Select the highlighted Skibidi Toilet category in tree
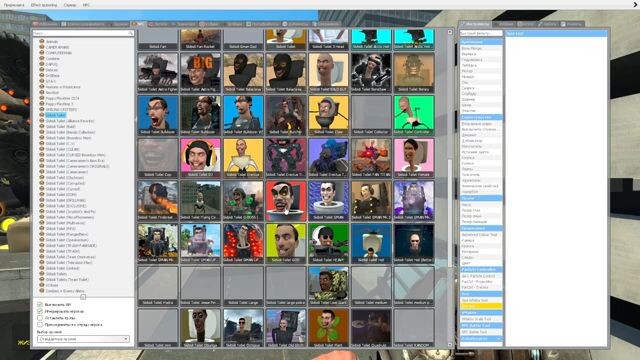Image resolution: width=640 pixels, height=360 pixels. [x=56, y=116]
